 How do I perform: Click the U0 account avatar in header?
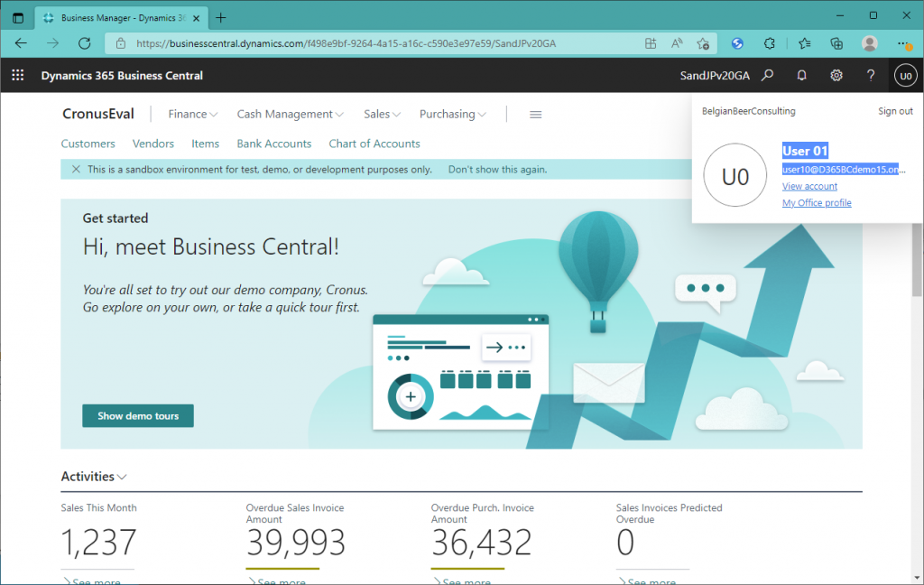point(906,76)
